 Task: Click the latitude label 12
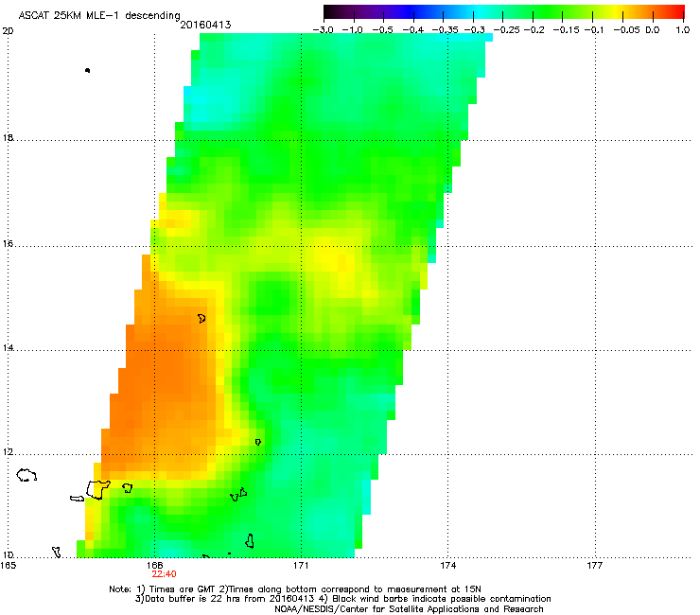coord(8,452)
